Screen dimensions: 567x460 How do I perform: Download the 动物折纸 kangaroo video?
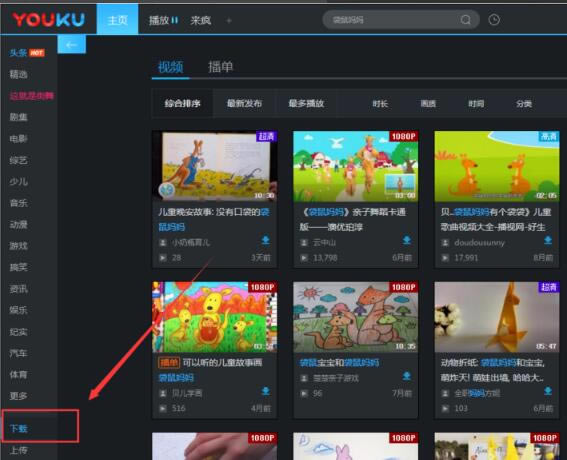[x=548, y=391]
